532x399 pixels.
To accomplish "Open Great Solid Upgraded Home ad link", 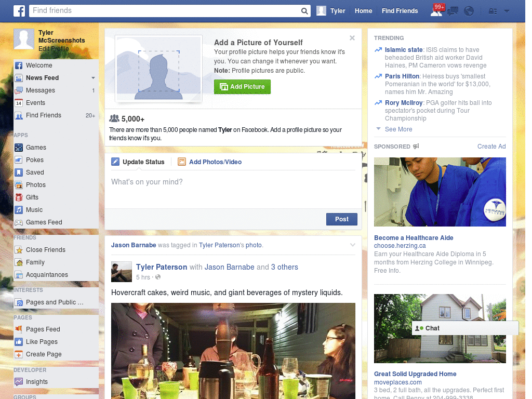I will [415, 374].
